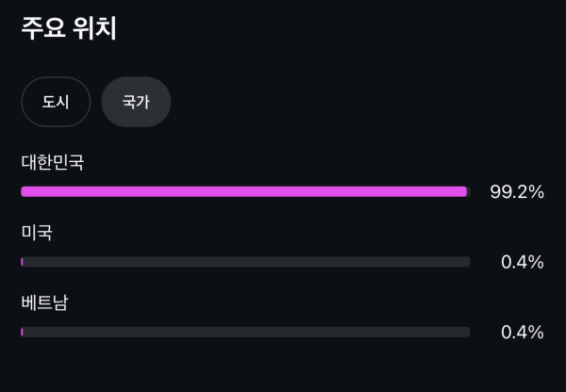Click the pink fill tip of 베트남 bar
This screenshot has width=566, height=392.
pyautogui.click(x=22, y=332)
